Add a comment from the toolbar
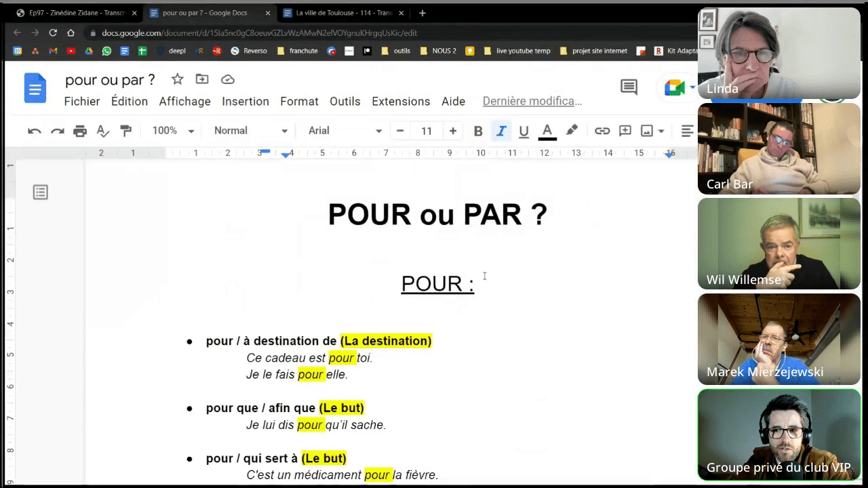Screen dimensions: 868x488 625,131
